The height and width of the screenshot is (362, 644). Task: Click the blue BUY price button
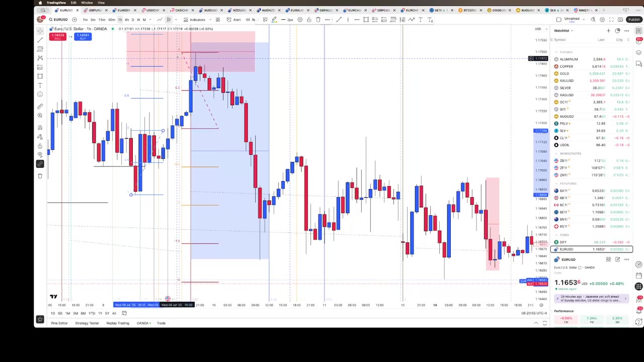(x=83, y=37)
